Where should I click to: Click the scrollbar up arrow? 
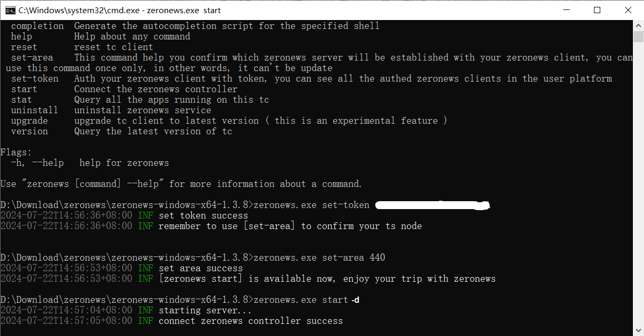coord(638,25)
